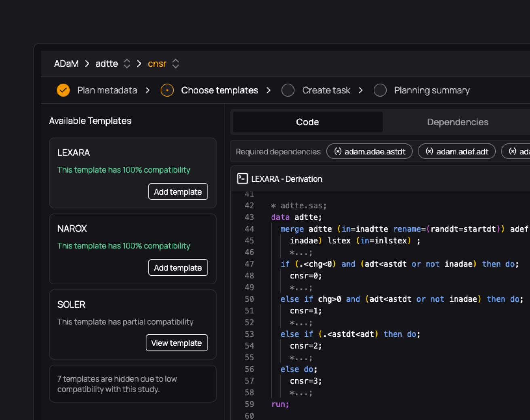The height and width of the screenshot is (420, 530).
Task: Go to the Planning summary step label
Action: click(432, 90)
